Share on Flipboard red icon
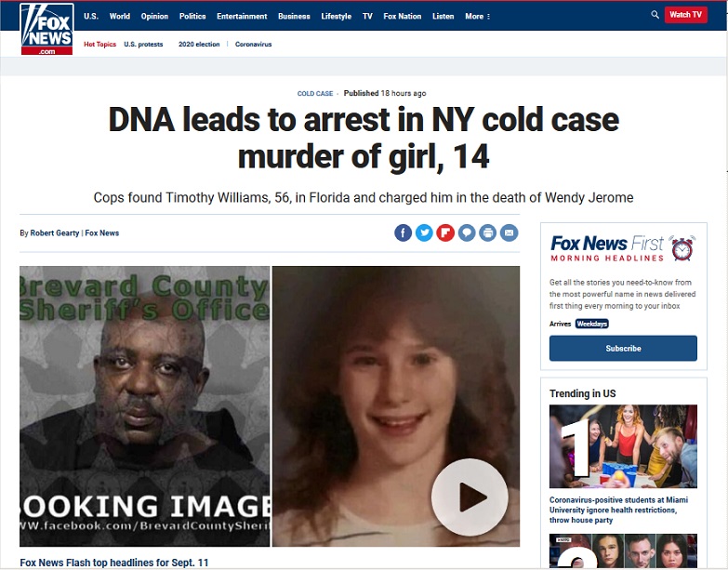Image resolution: width=728 pixels, height=570 pixels. click(445, 232)
